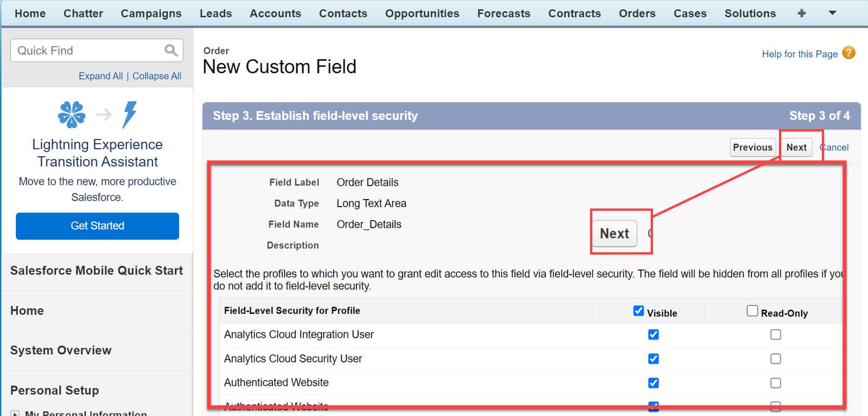Open the Forecasts tab
868x416 pixels.
(503, 13)
